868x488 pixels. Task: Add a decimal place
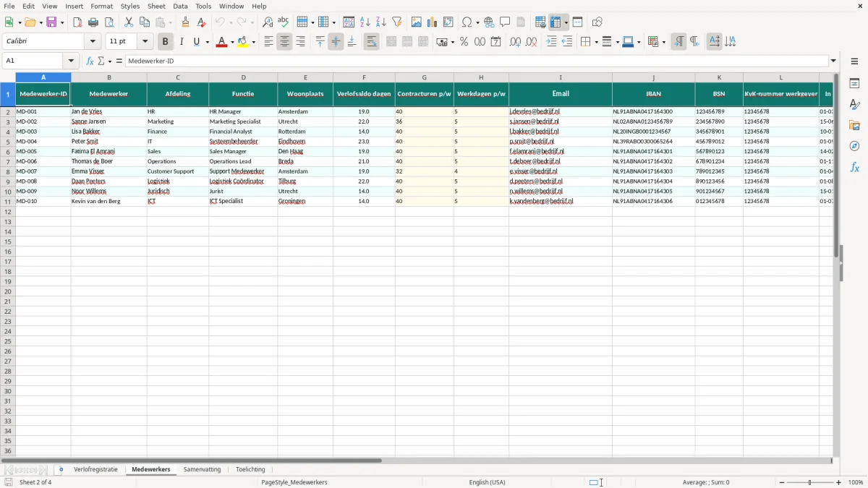[515, 42]
